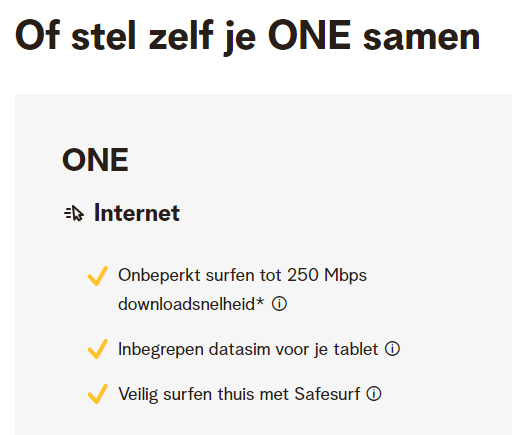
Task: Select 'Veilig surfen thuis met Safesurf' text
Action: tap(239, 394)
